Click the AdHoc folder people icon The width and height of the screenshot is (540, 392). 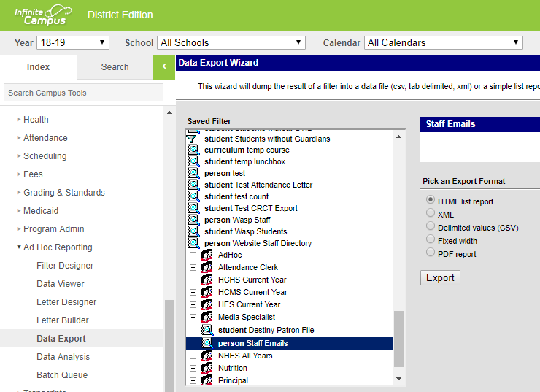(207, 255)
